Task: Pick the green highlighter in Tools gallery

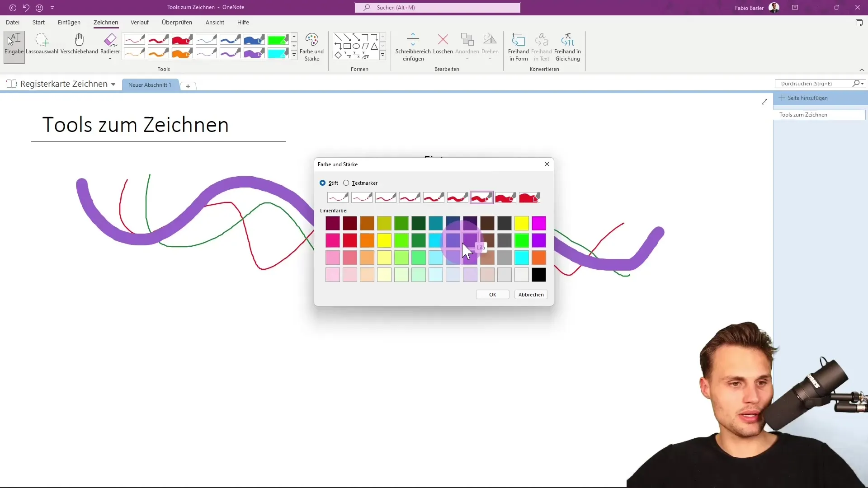Action: [278, 40]
